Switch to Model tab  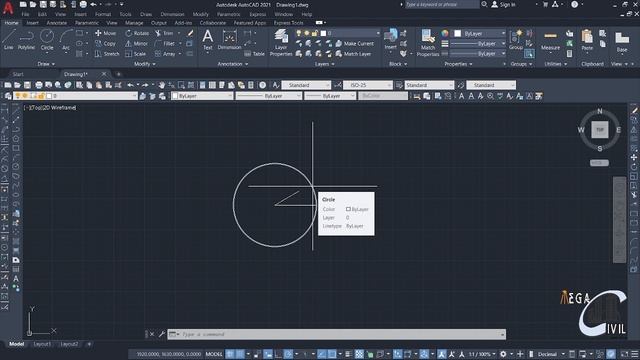pyautogui.click(x=16, y=344)
